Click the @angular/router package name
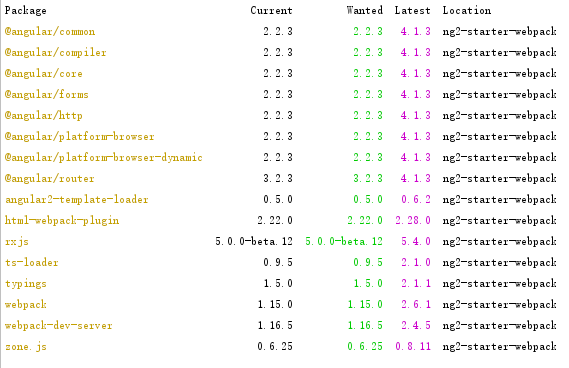The width and height of the screenshot is (569, 368). [x=50, y=179]
